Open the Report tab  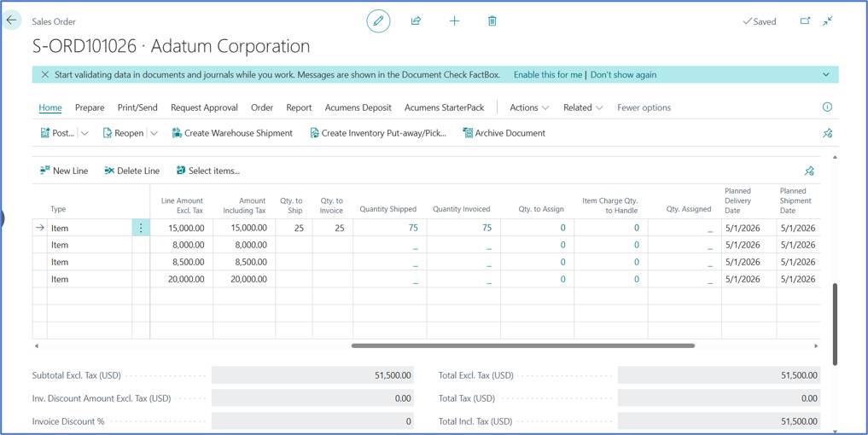(x=299, y=107)
